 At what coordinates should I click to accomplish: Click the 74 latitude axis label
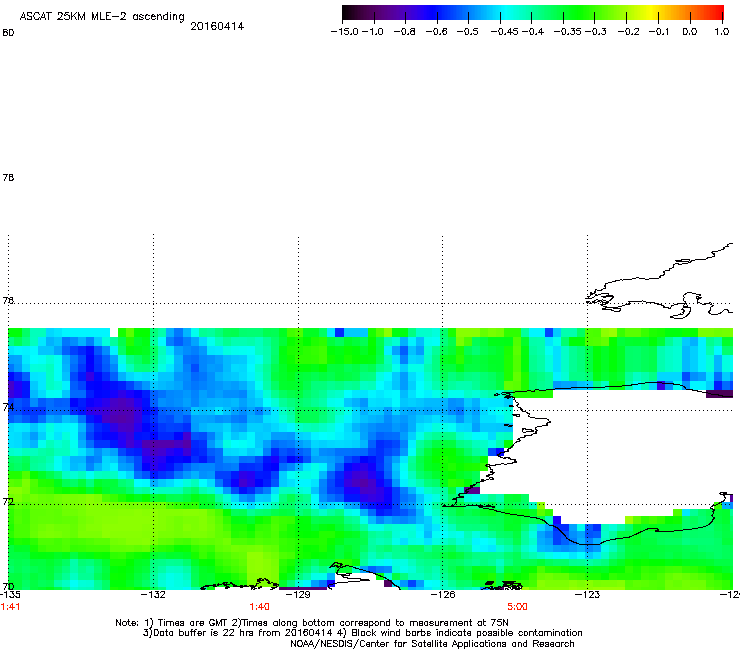tap(8, 407)
